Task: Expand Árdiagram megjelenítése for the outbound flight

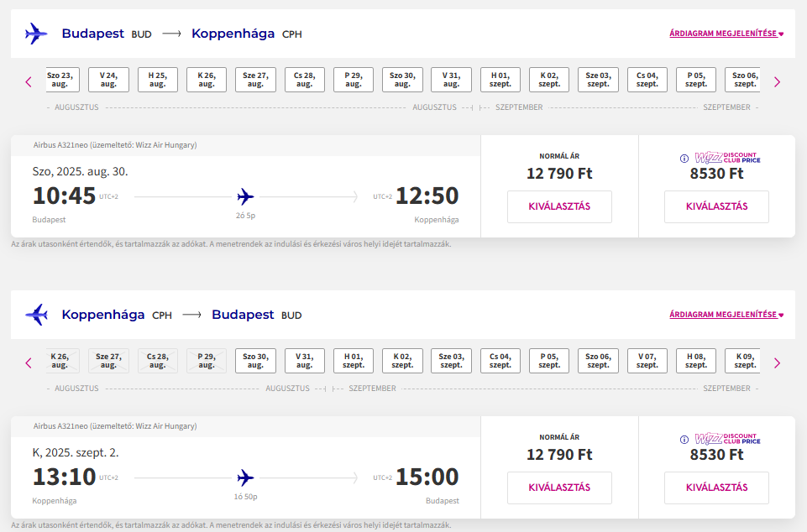Action: coord(726,34)
